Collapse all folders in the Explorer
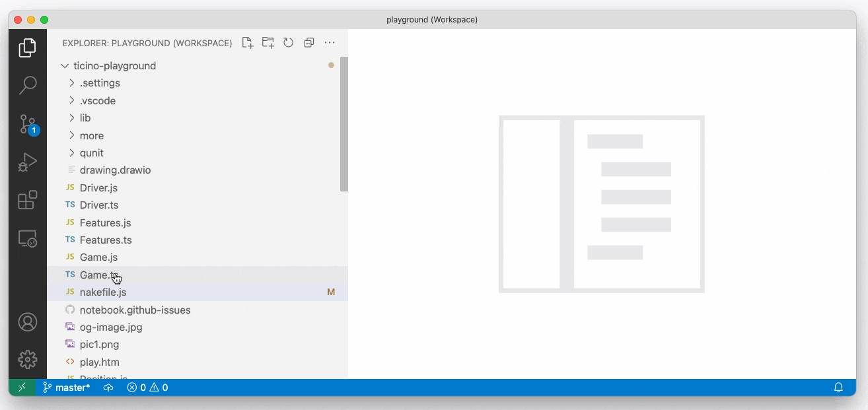 (x=309, y=42)
